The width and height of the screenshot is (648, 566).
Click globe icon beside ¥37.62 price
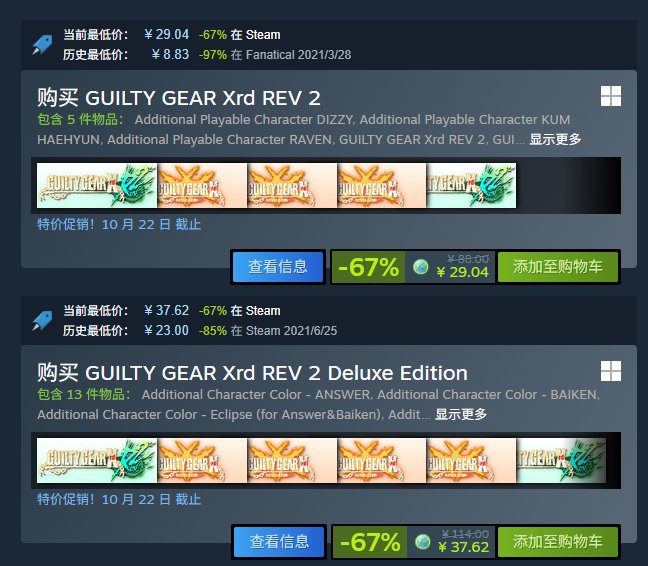[422, 542]
